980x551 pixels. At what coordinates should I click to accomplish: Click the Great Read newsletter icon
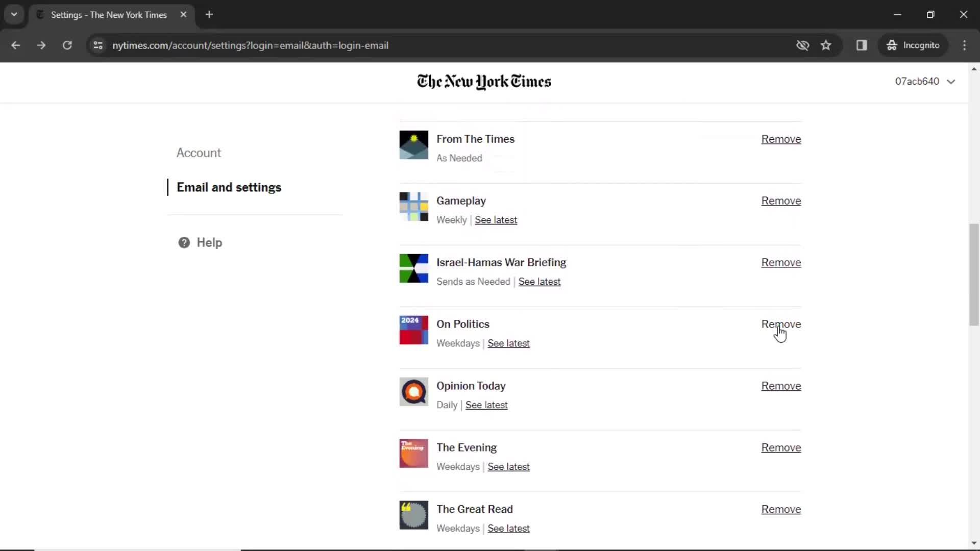point(414,515)
